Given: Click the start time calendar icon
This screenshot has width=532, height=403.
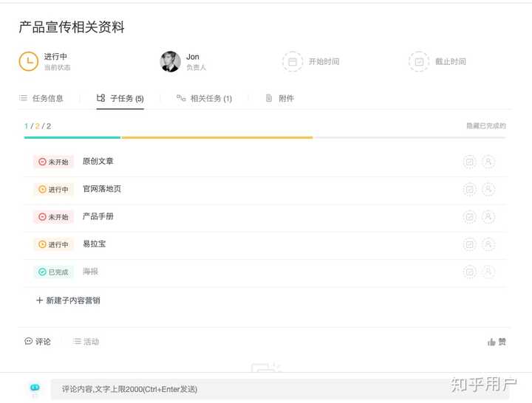Looking at the screenshot, I should click(x=293, y=62).
